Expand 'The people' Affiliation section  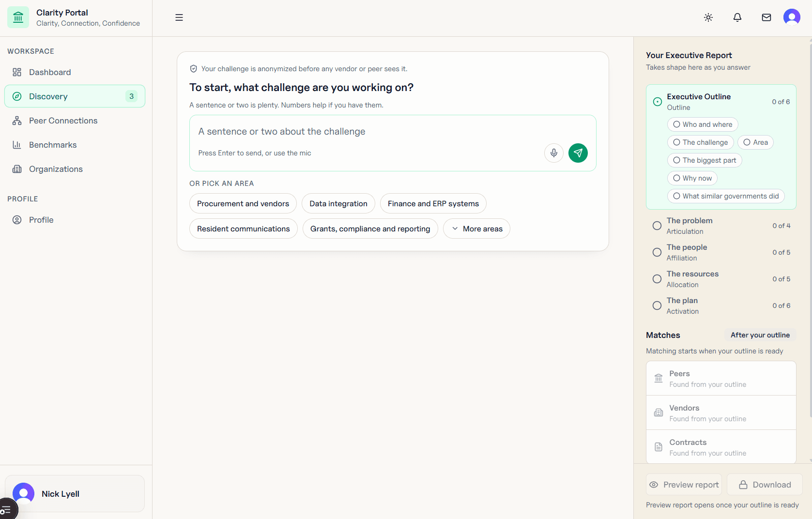pyautogui.click(x=721, y=252)
